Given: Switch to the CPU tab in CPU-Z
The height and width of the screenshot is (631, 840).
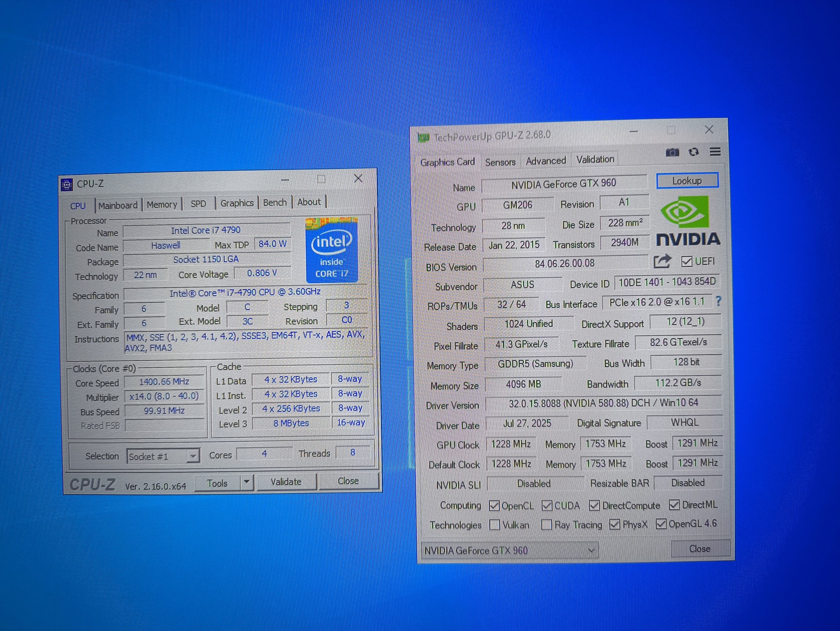Looking at the screenshot, I should (x=78, y=206).
